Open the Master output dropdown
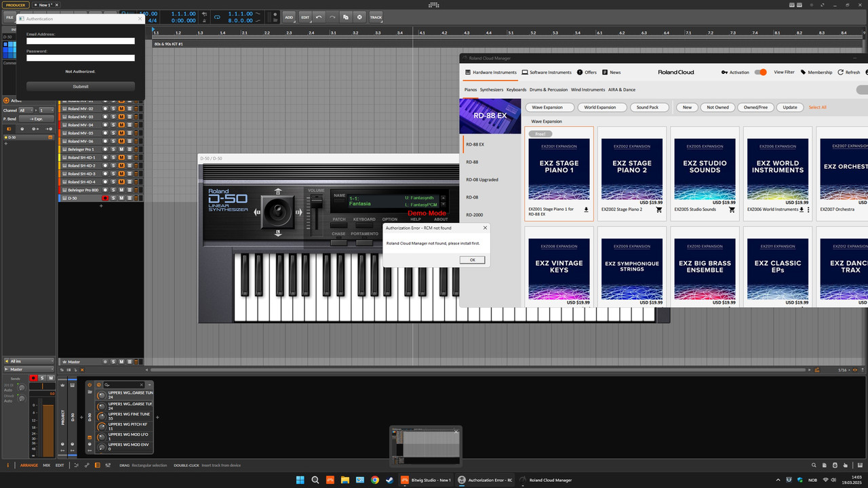Image resolution: width=868 pixels, height=488 pixels. [28, 369]
